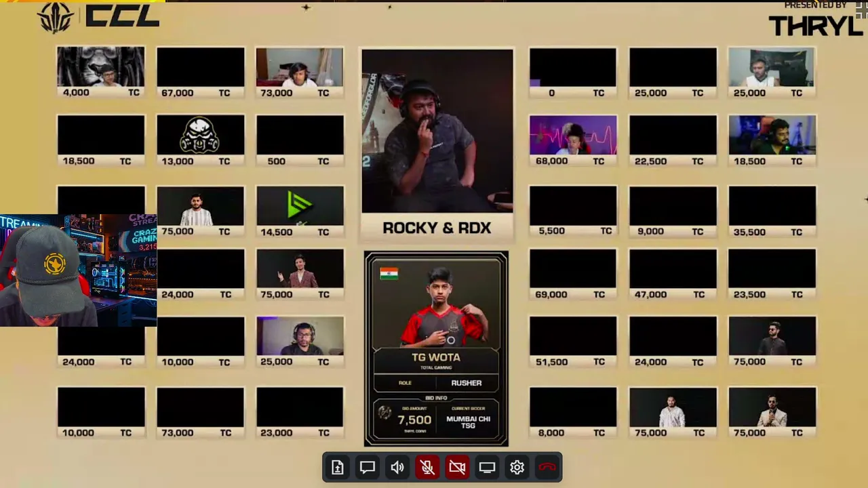This screenshot has width=868, height=488.
Task: Select the tile showing 47,000 TC
Action: (x=673, y=274)
